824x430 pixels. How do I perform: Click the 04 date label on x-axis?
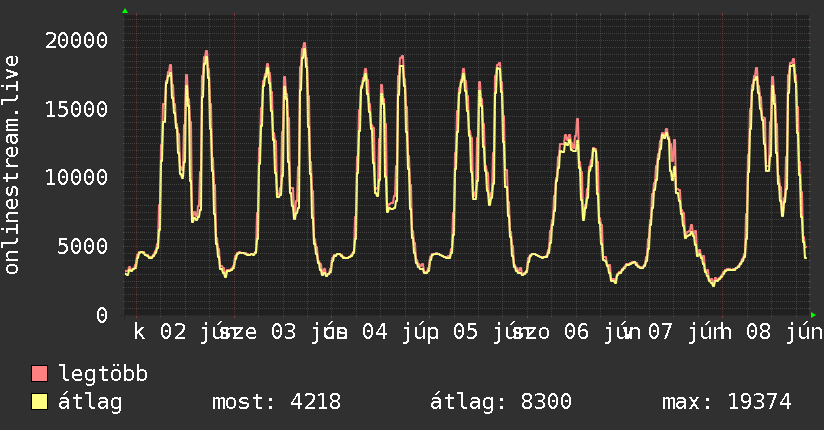tap(375, 332)
